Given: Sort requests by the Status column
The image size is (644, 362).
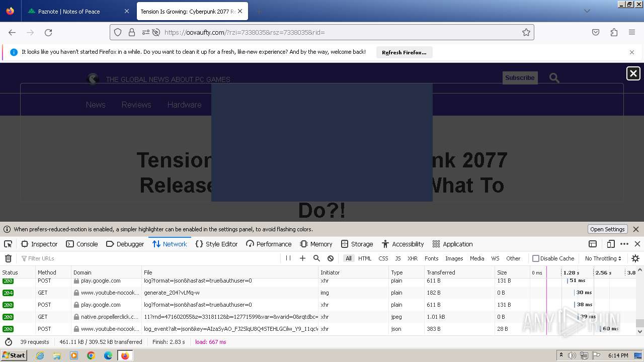Looking at the screenshot, I should (17, 273).
